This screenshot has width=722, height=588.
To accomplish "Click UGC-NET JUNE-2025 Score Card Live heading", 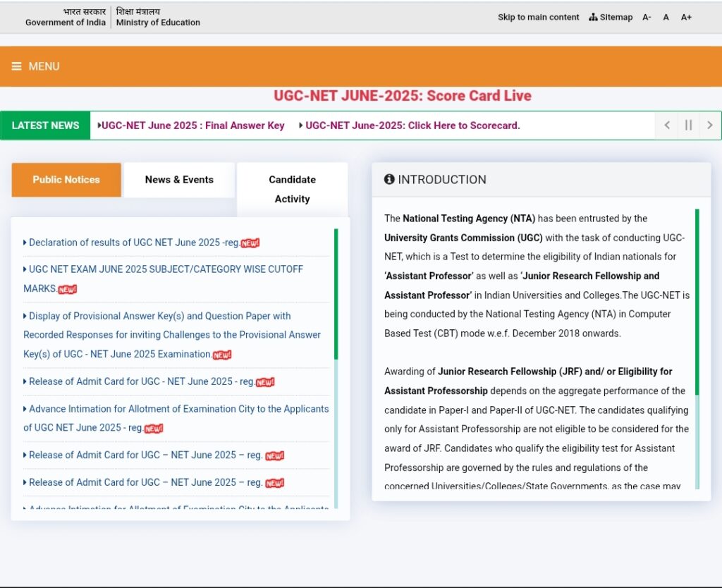I will [x=403, y=95].
